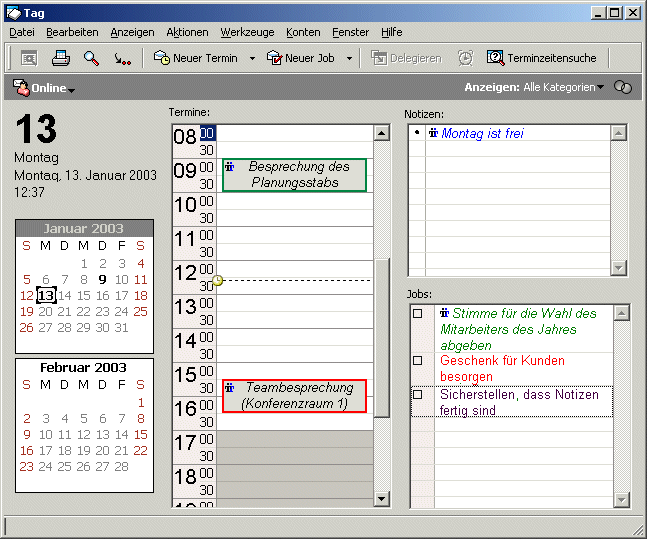Select January 31 in Januar 2003

click(x=122, y=328)
